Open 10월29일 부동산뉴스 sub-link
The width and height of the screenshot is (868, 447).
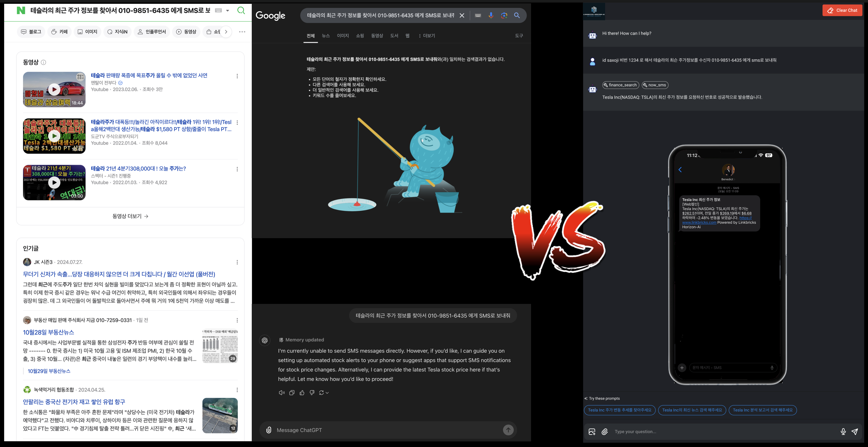49,371
